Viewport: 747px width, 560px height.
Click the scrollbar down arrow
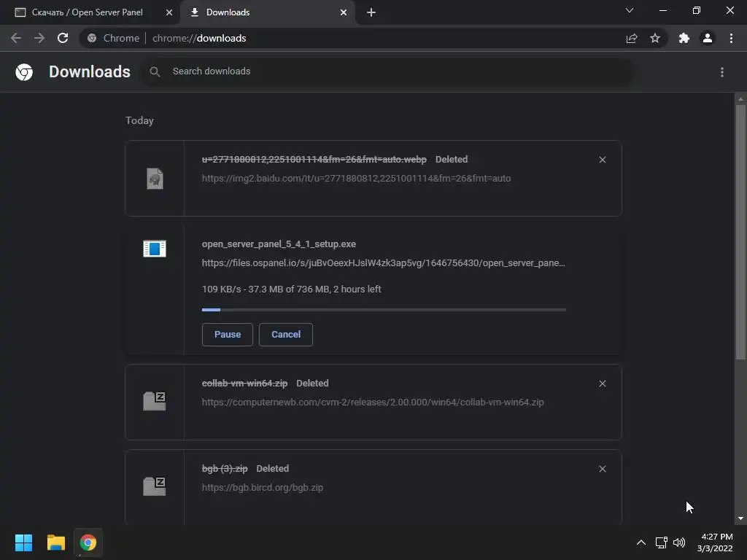click(x=740, y=518)
